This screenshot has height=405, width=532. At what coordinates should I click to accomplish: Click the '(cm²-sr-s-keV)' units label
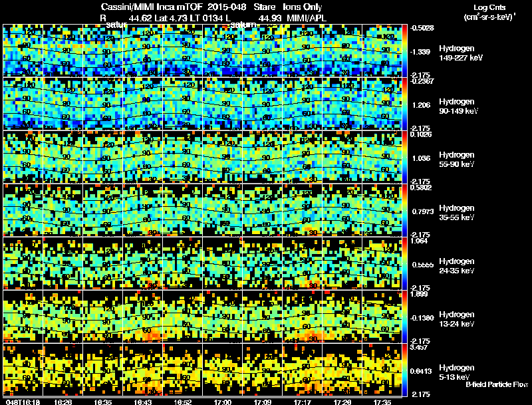click(489, 17)
